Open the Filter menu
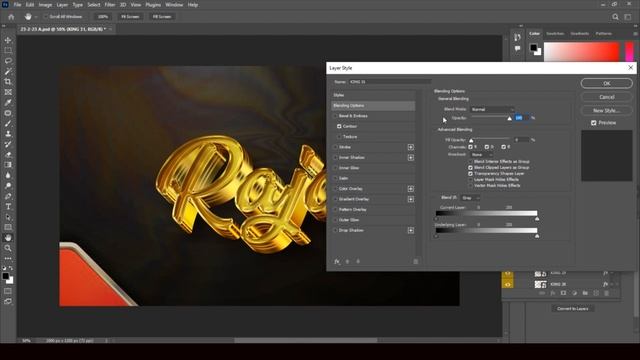Image resolution: width=640 pixels, height=360 pixels. (x=110, y=5)
